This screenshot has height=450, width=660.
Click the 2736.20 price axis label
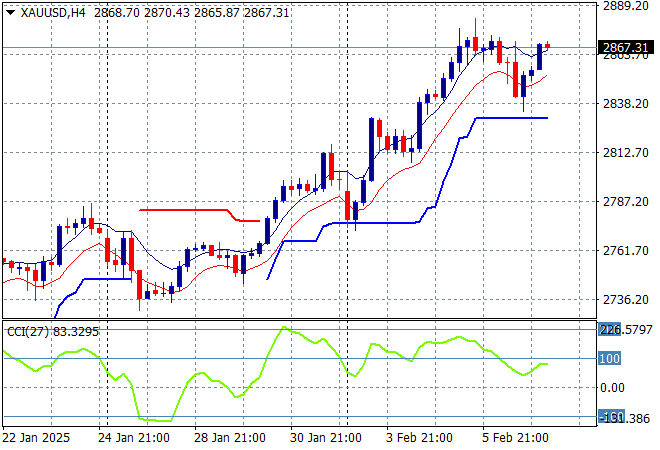coord(625,300)
